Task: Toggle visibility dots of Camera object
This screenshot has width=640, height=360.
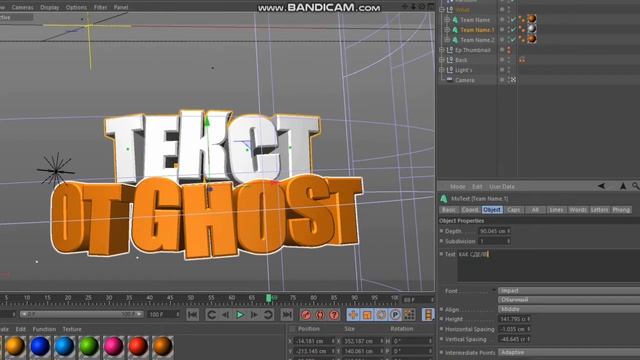Action: 509,80
